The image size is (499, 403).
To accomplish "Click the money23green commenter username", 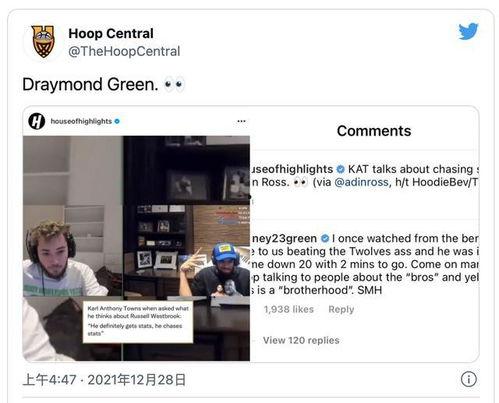I will click(x=284, y=238).
